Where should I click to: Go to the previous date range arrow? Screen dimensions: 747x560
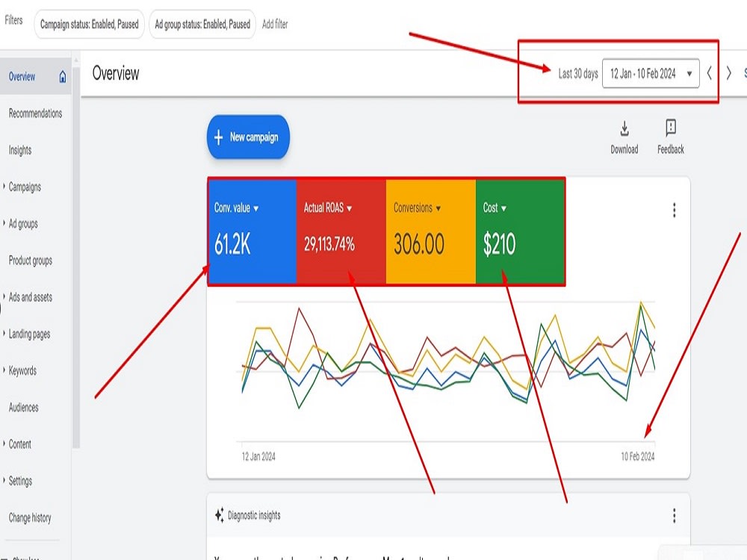(x=710, y=73)
